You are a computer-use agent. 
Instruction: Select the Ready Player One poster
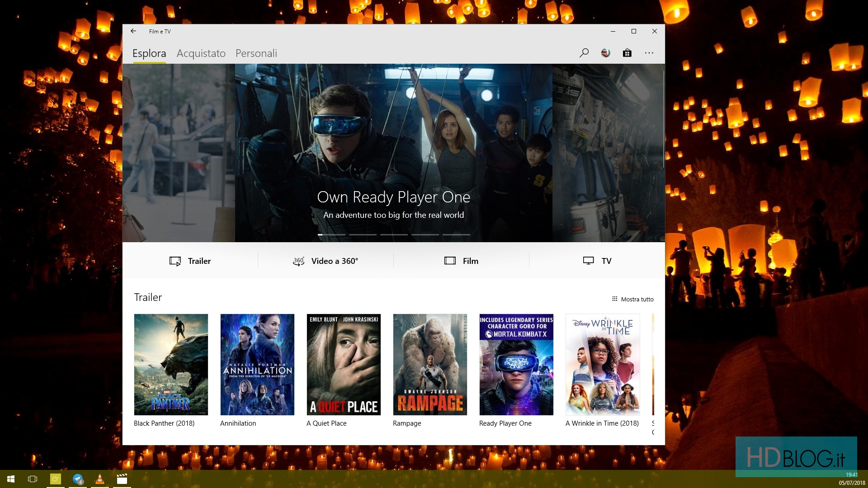[516, 365]
